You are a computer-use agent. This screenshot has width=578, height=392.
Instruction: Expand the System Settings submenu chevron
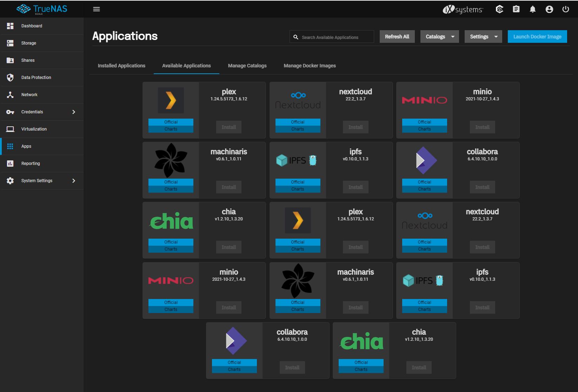coord(74,181)
